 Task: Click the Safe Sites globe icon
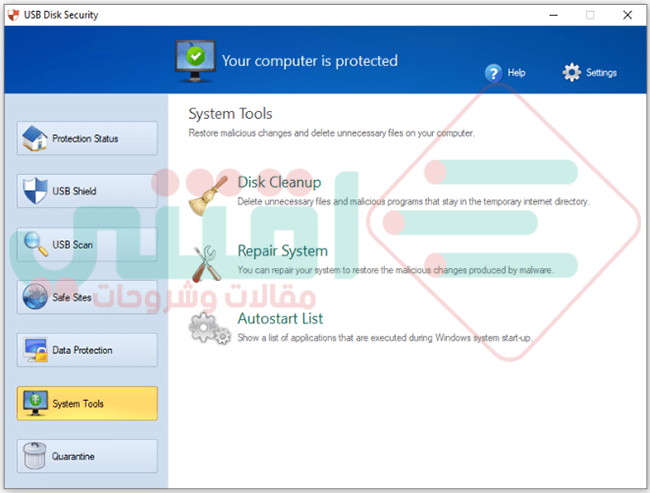tap(35, 296)
